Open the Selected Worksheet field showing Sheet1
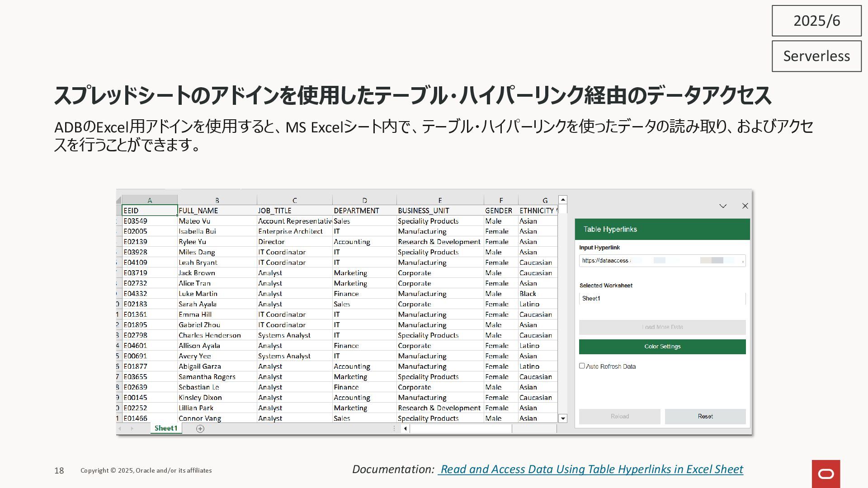868x488 pixels. (x=662, y=299)
